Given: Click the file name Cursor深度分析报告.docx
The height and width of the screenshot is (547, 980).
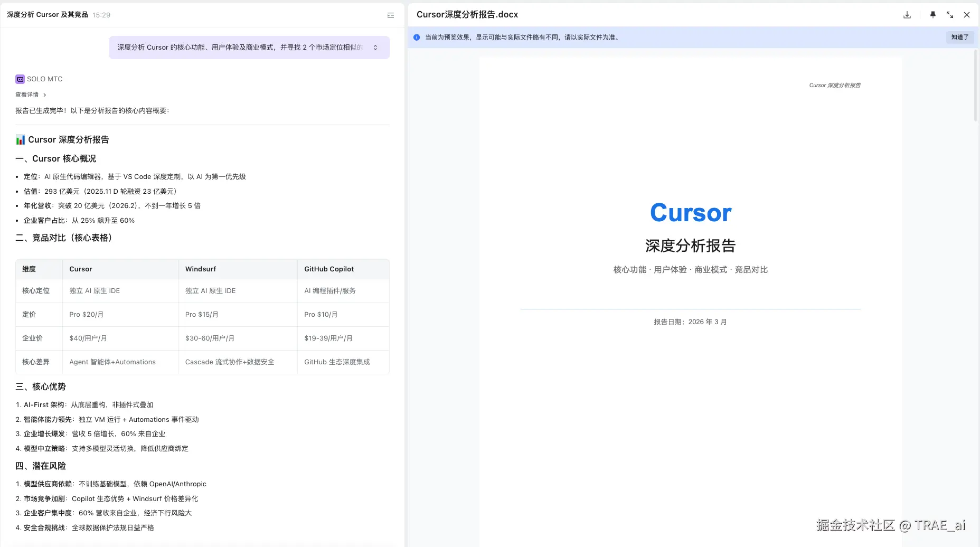Looking at the screenshot, I should (x=467, y=15).
